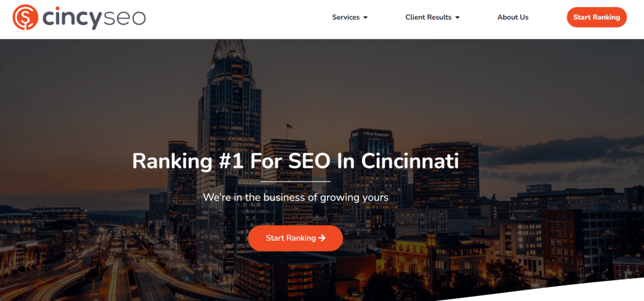Click the cincyseo wordmark text

tap(94, 18)
